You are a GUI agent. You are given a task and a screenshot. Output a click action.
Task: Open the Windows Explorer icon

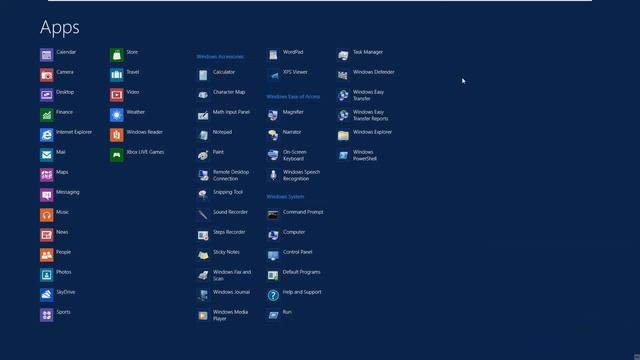coord(343,135)
